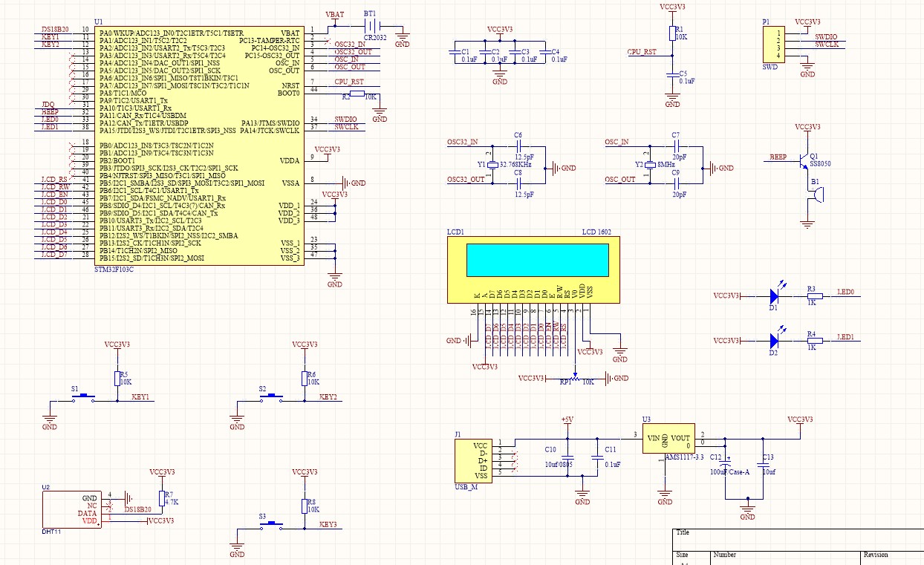Click the Title field in title block
924x565 pixels.
pyautogui.click(x=683, y=532)
